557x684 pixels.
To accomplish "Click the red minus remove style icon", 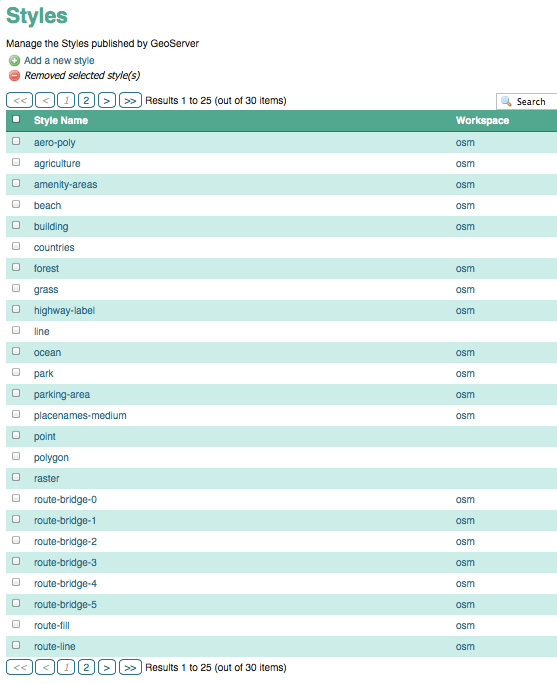I will pyautogui.click(x=14, y=75).
